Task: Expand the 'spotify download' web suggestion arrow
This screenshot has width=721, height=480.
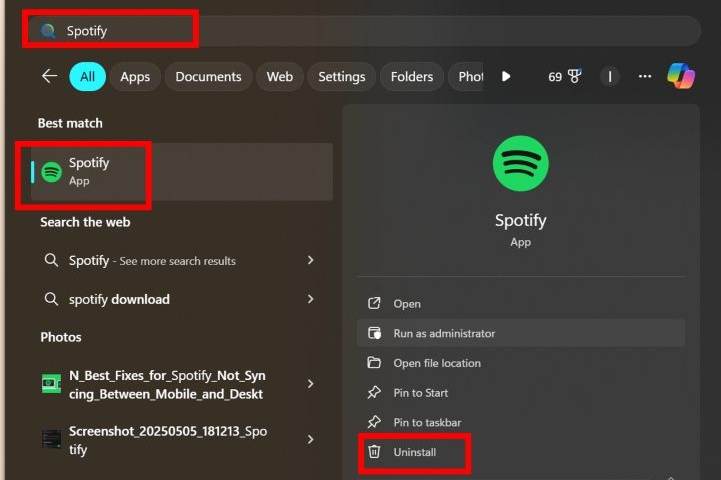Action: (x=310, y=299)
